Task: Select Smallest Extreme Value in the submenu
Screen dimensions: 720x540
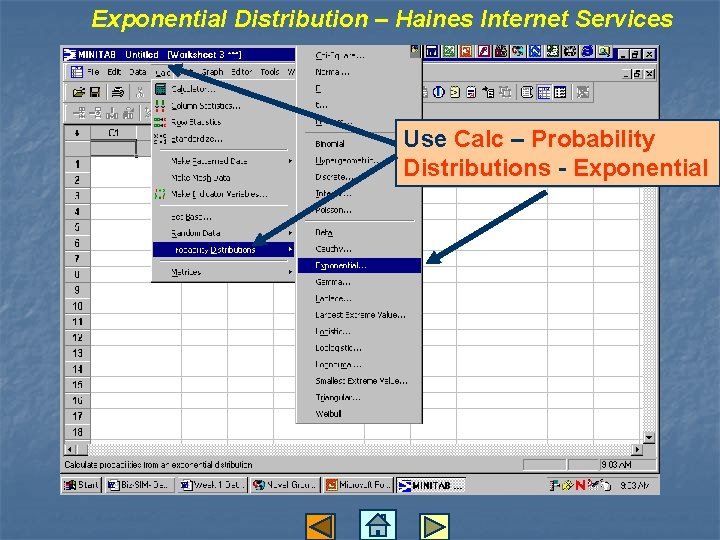Action: pos(359,381)
